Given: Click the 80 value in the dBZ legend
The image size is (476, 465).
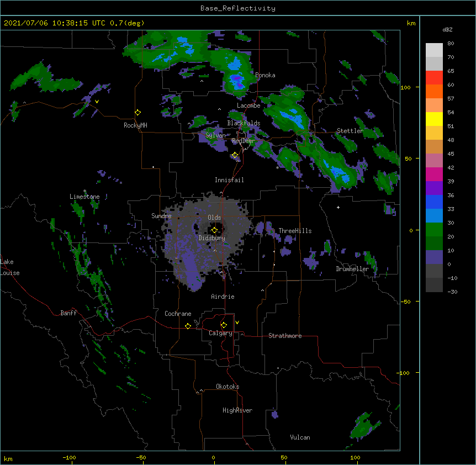Looking at the screenshot, I should coord(451,44).
